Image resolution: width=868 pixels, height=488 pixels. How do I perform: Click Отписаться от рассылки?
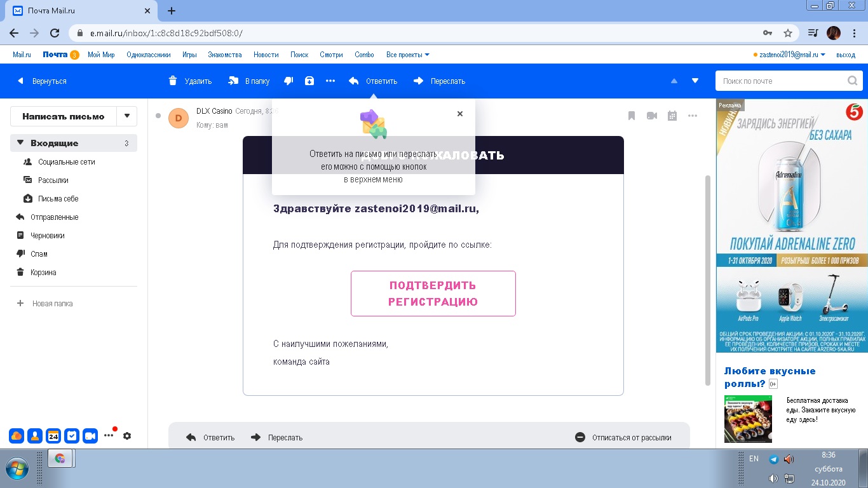coord(623,437)
